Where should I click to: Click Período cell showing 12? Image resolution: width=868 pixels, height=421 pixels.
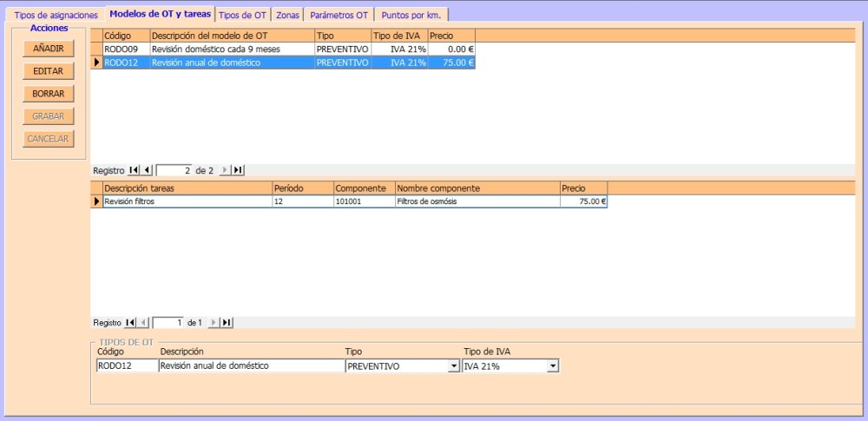303,201
